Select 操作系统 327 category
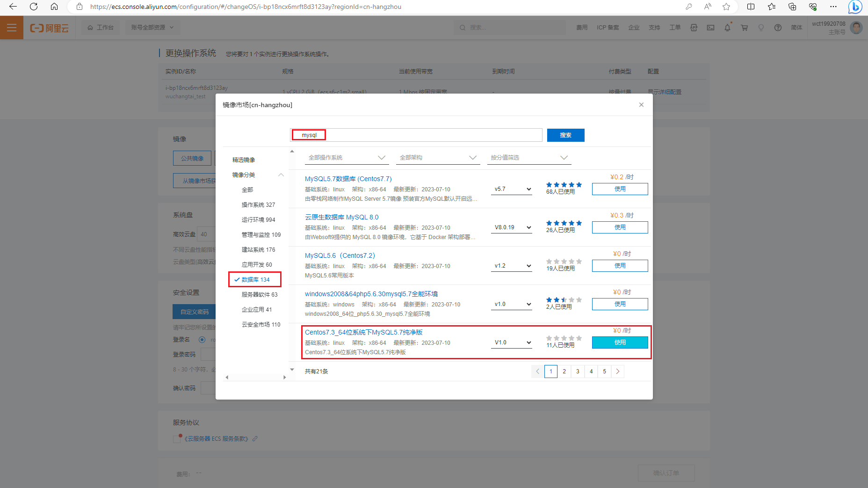 [x=258, y=205]
